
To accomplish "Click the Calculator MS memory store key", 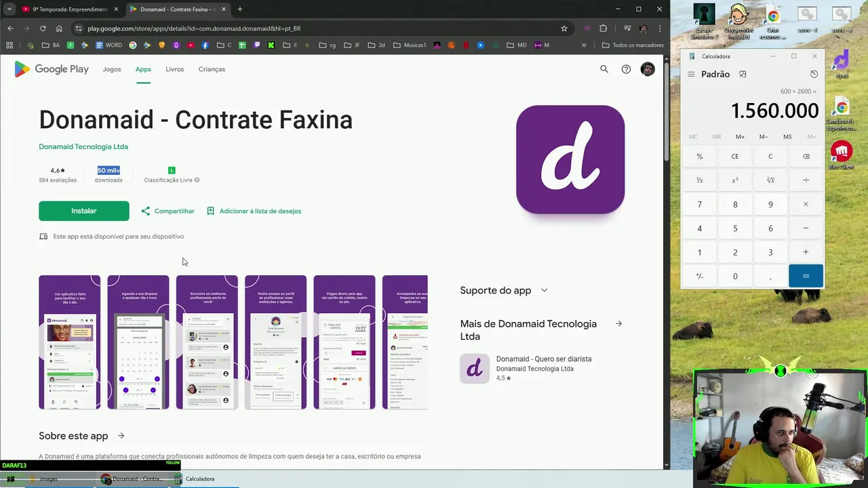I will [787, 137].
